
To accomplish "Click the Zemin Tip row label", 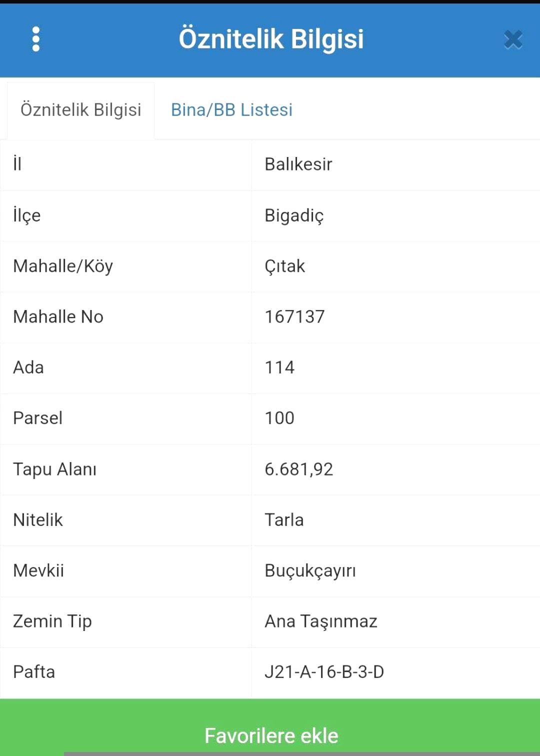I will (52, 621).
